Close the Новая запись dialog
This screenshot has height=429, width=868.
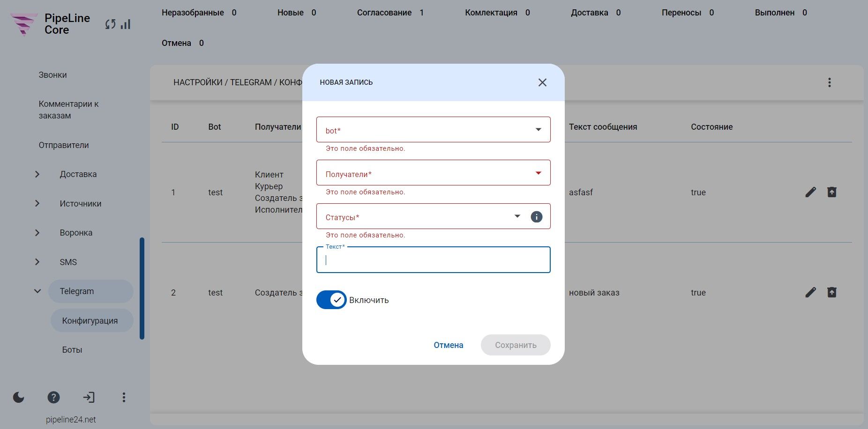pyautogui.click(x=542, y=82)
